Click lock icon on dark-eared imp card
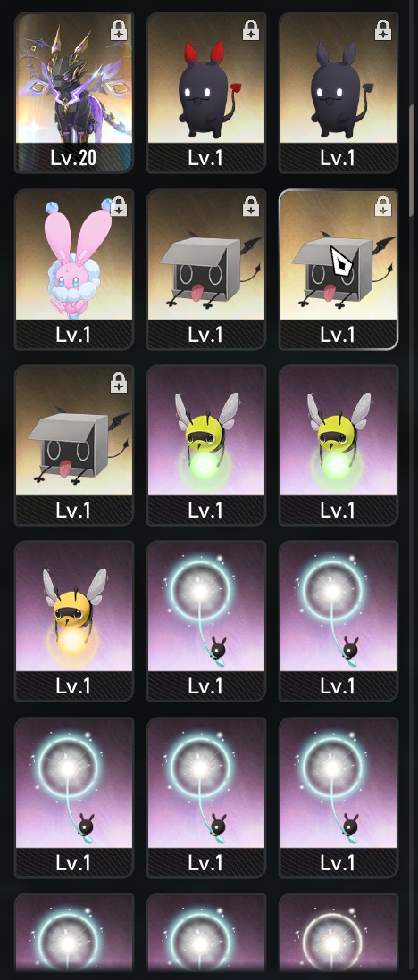This screenshot has height=980, width=418. (382, 30)
